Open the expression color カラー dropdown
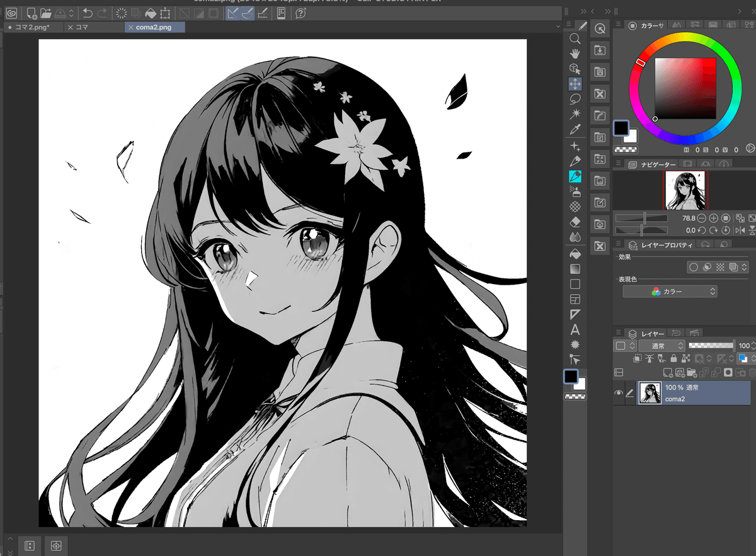 [670, 292]
